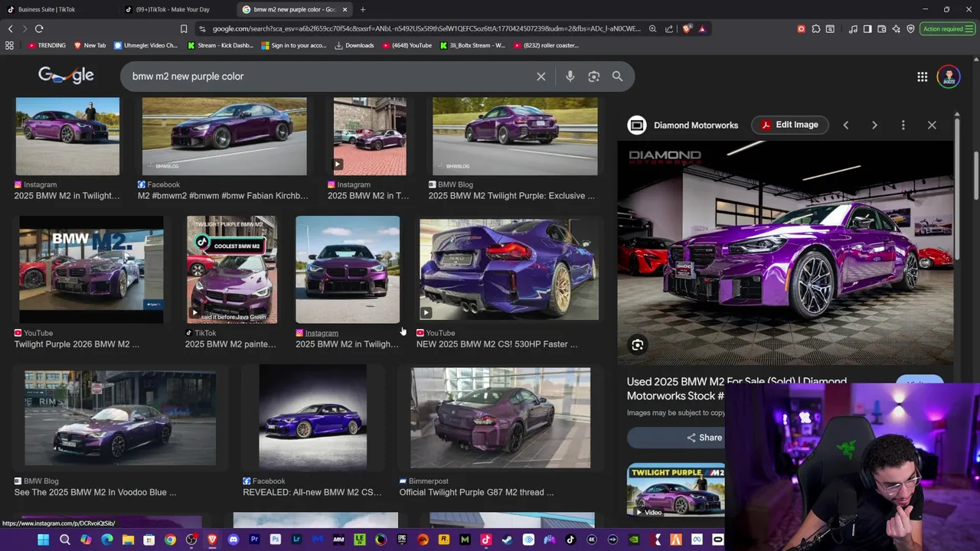Open Facebook M2 Fabian Kirchbauer image result
This screenshot has height=551, width=980.
224,136
